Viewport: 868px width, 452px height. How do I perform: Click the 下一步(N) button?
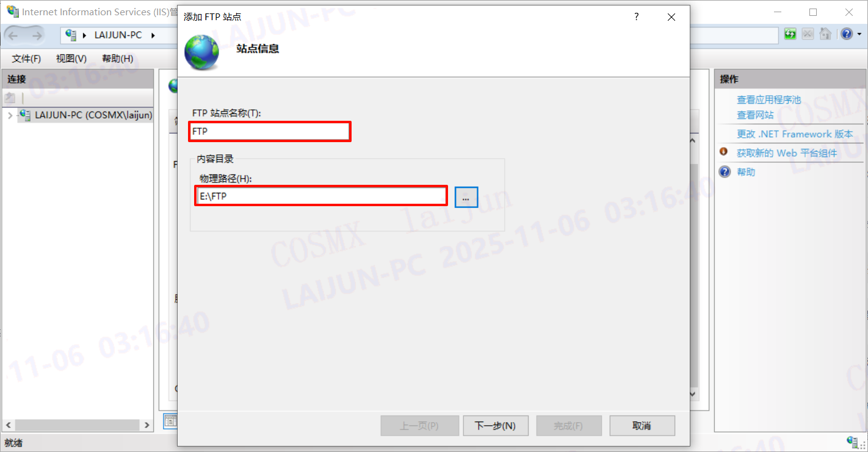[495, 426]
